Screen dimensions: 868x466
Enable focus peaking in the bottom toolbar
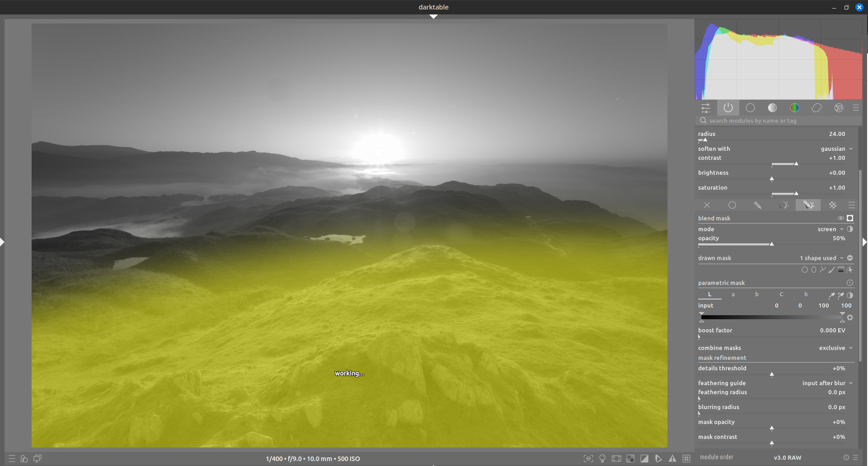(588, 458)
